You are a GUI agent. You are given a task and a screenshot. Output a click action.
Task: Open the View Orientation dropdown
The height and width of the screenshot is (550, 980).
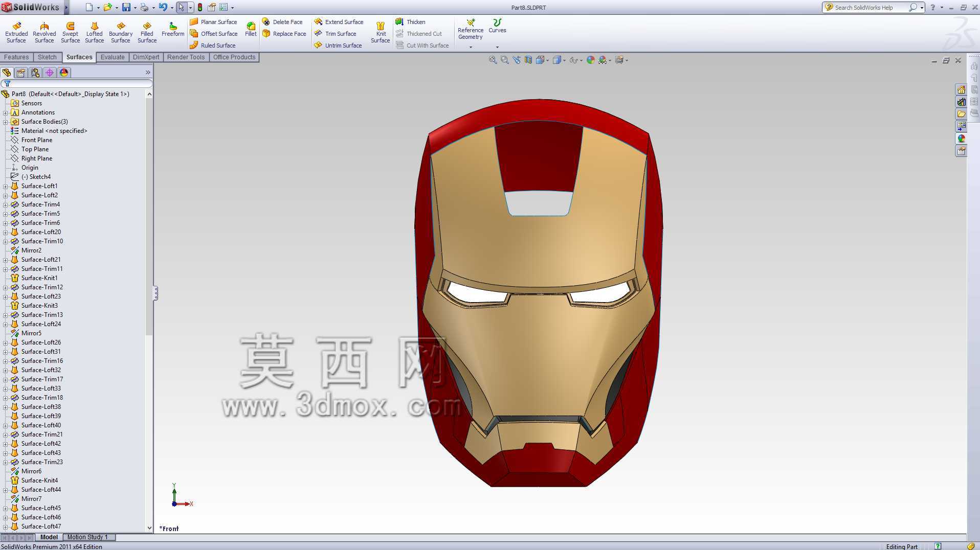pyautogui.click(x=541, y=60)
